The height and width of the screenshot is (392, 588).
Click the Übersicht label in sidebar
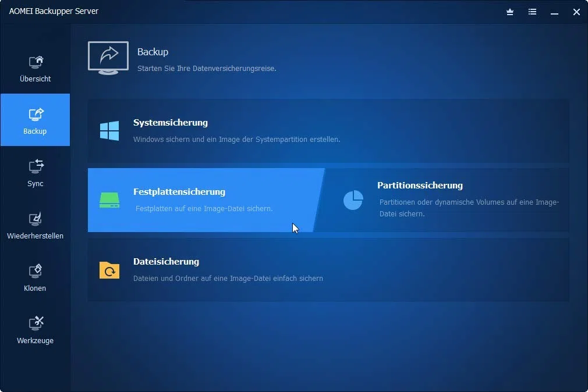click(x=36, y=79)
